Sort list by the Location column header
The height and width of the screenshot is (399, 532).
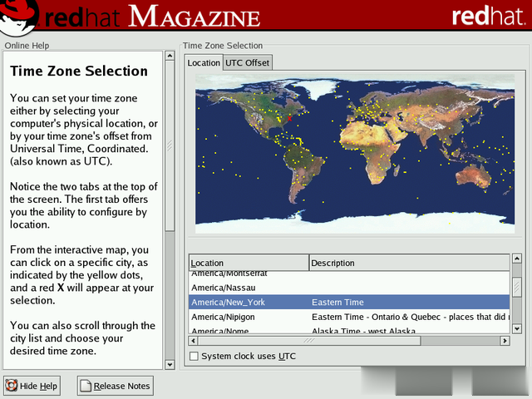[249, 263]
